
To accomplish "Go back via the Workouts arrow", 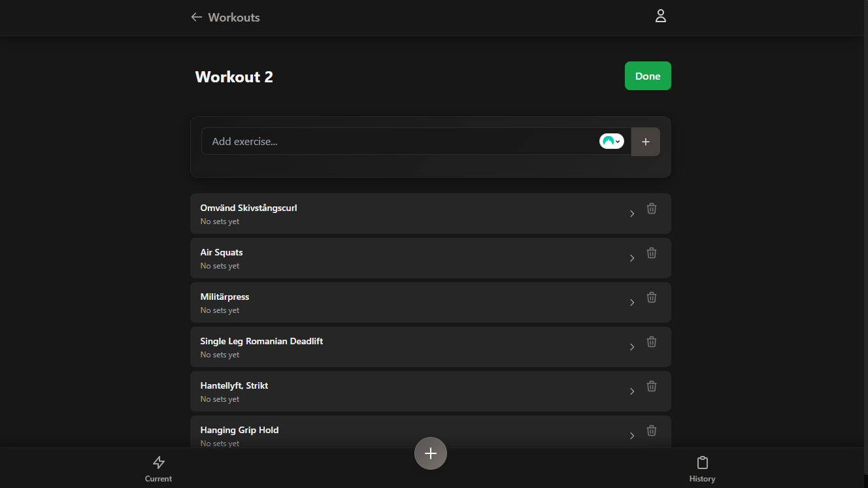I will click(196, 17).
